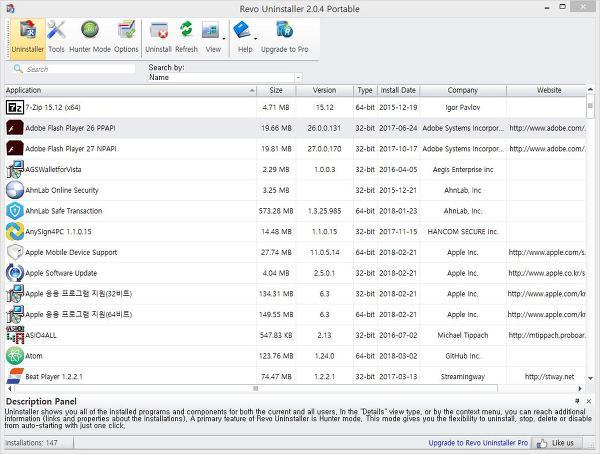
Task: Click the vertical scrollbar thumb
Action: coord(590,106)
